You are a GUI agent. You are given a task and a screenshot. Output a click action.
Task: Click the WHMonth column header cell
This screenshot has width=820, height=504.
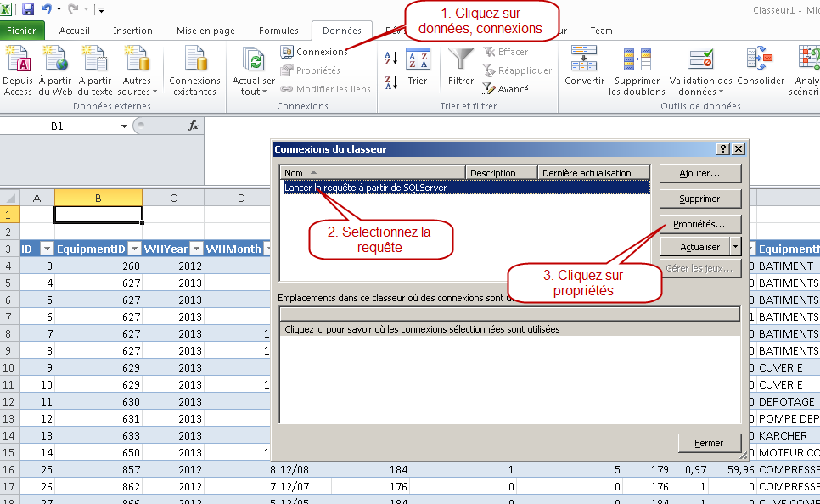click(237, 249)
